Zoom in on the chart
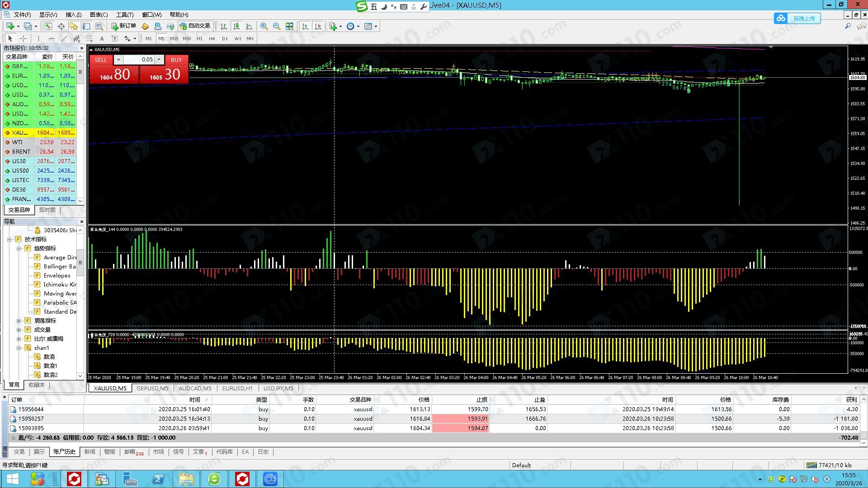Viewport: 868px width, 488px height. click(264, 26)
